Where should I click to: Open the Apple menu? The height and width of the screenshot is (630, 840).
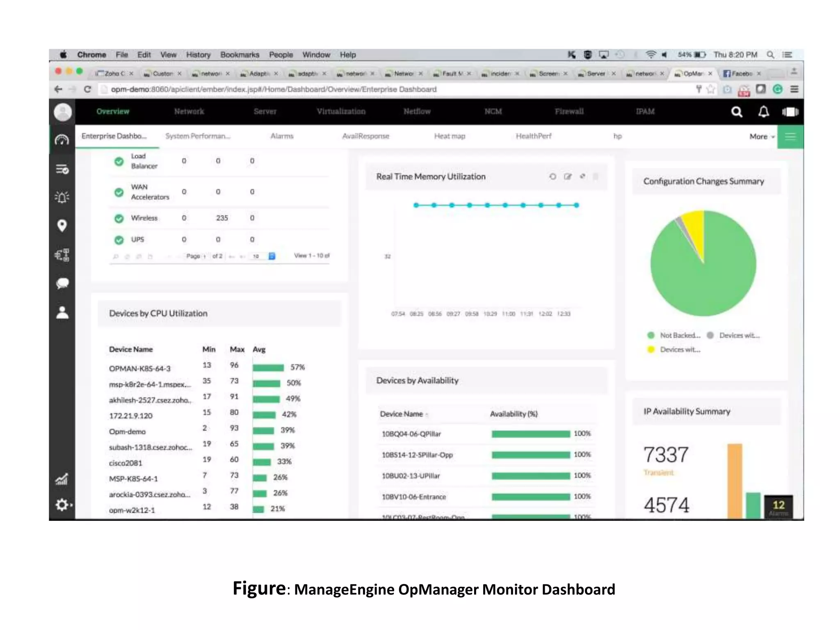point(63,55)
